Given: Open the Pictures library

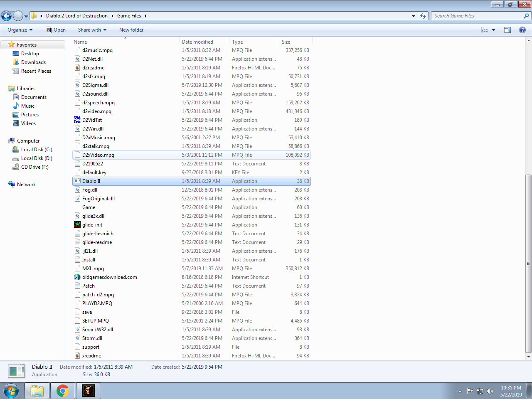Looking at the screenshot, I should pos(30,115).
